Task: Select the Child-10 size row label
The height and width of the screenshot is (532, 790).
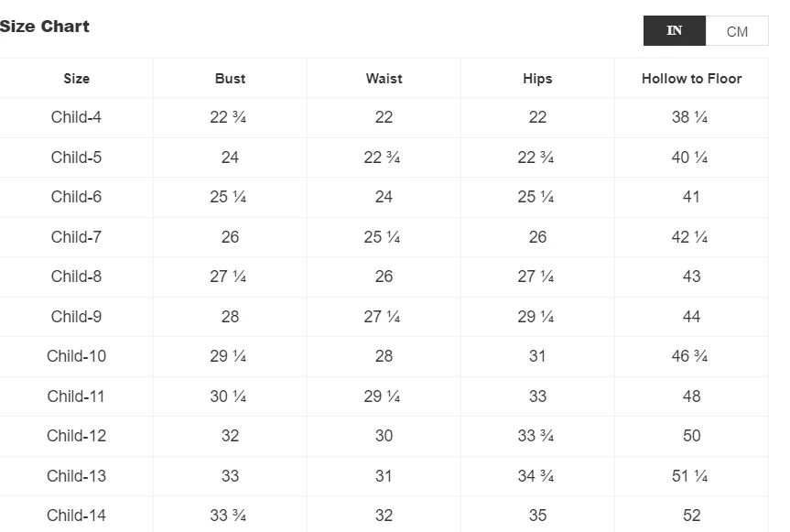Action: pyautogui.click(x=76, y=356)
